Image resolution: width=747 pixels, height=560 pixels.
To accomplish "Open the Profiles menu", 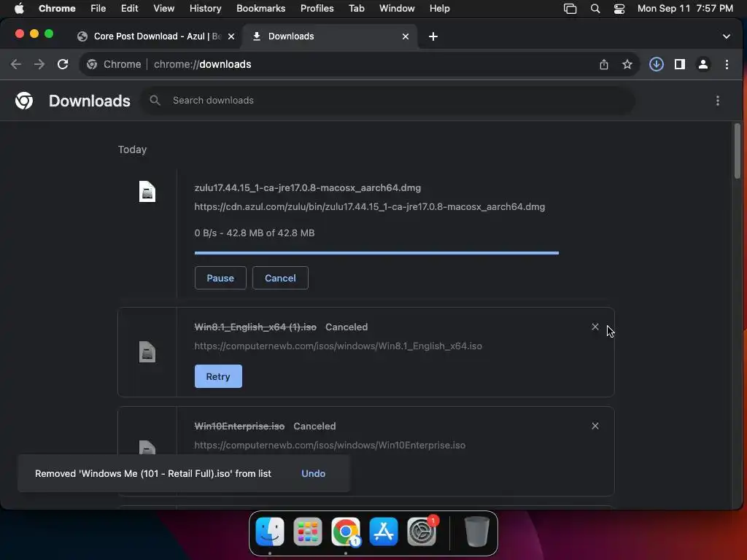I will tap(317, 8).
